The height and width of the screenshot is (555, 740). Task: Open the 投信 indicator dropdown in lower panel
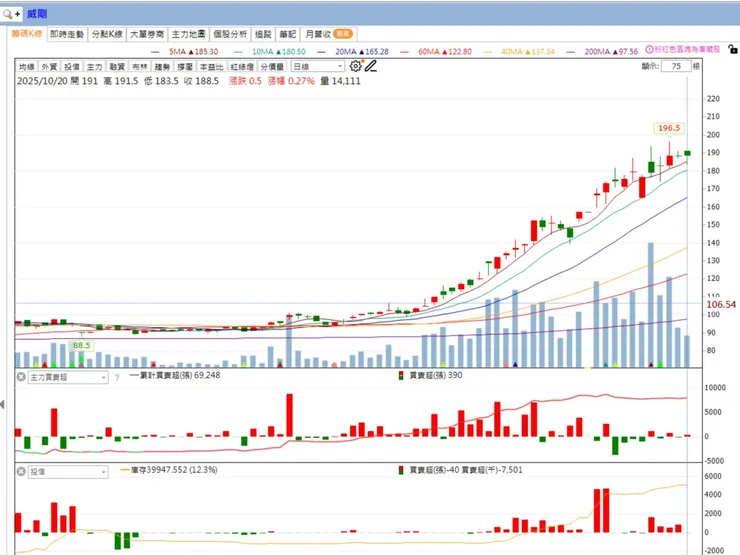tap(68, 471)
